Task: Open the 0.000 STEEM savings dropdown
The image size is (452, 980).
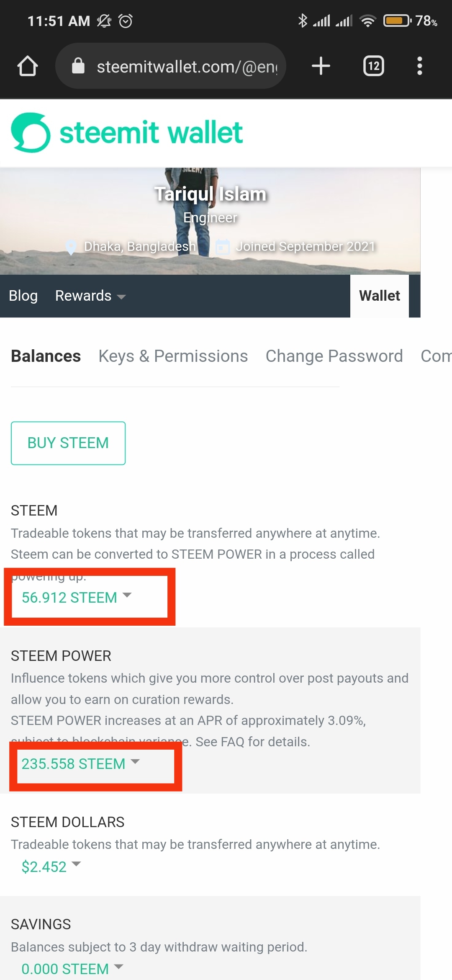Action: click(x=72, y=969)
